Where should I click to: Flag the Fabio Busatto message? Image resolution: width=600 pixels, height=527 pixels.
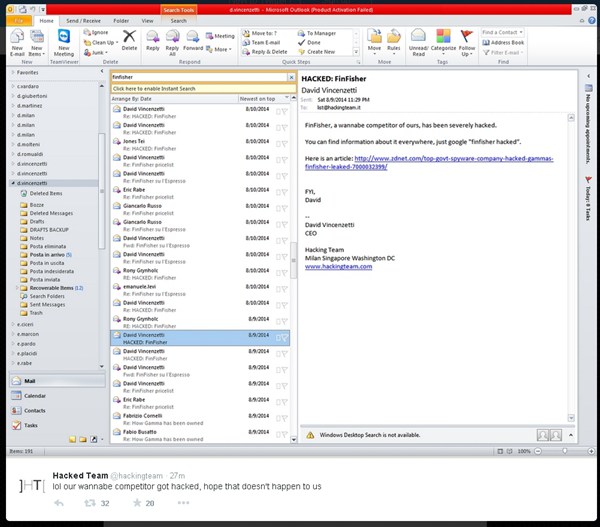pyautogui.click(x=284, y=434)
